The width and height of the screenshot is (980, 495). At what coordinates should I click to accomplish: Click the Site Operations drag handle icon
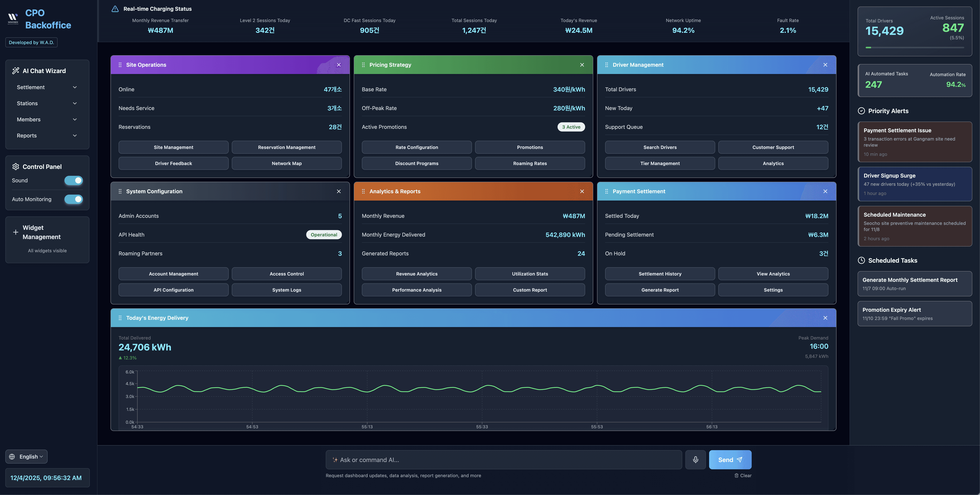[x=120, y=65]
